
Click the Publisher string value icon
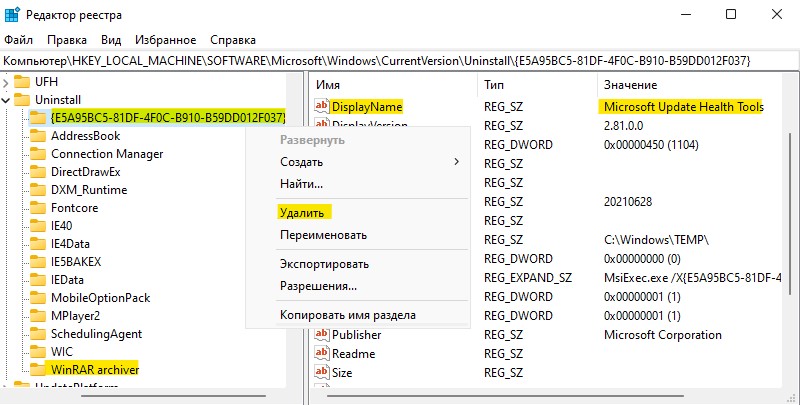(321, 335)
